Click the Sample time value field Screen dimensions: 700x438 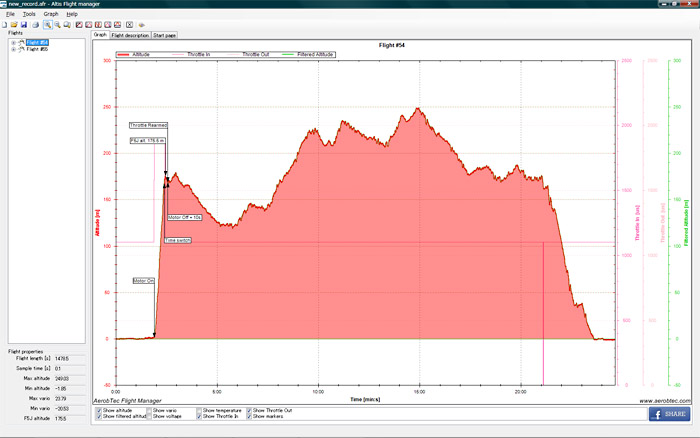point(69,369)
